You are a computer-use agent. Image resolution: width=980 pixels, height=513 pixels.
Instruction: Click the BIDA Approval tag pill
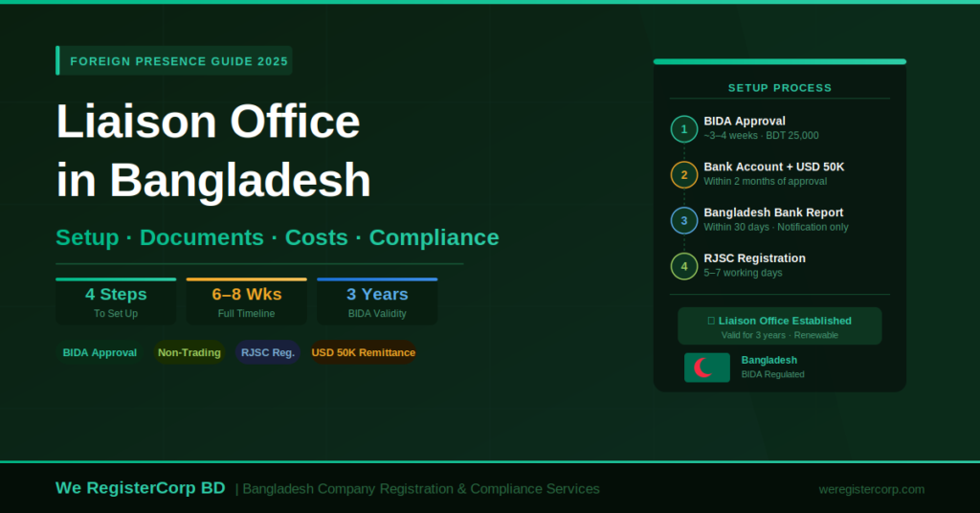(100, 352)
